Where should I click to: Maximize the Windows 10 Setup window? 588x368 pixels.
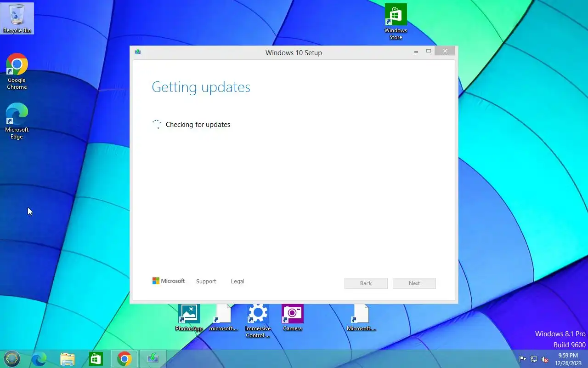[x=429, y=51]
